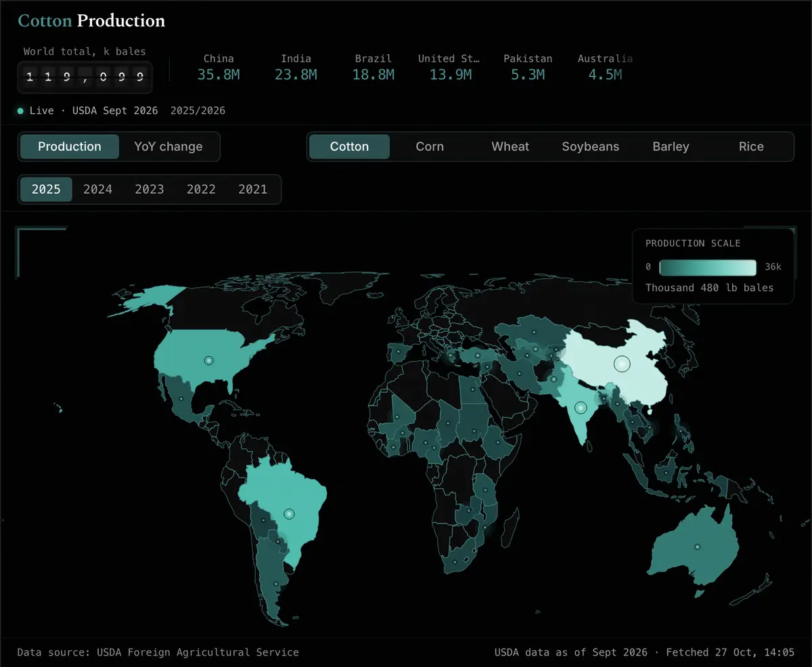Click the 'Fetched 27 Oct, 14:05' text

[x=730, y=652]
